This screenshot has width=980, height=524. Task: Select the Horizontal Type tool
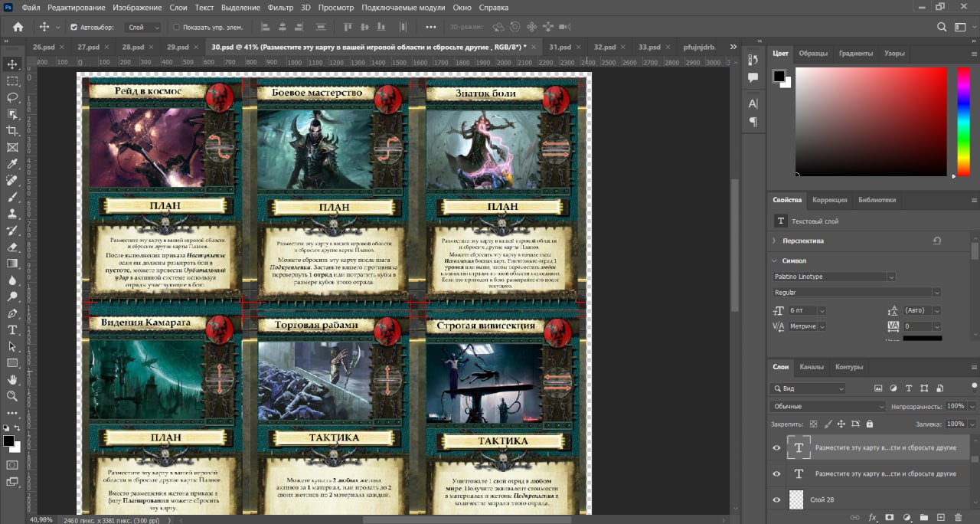(12, 330)
